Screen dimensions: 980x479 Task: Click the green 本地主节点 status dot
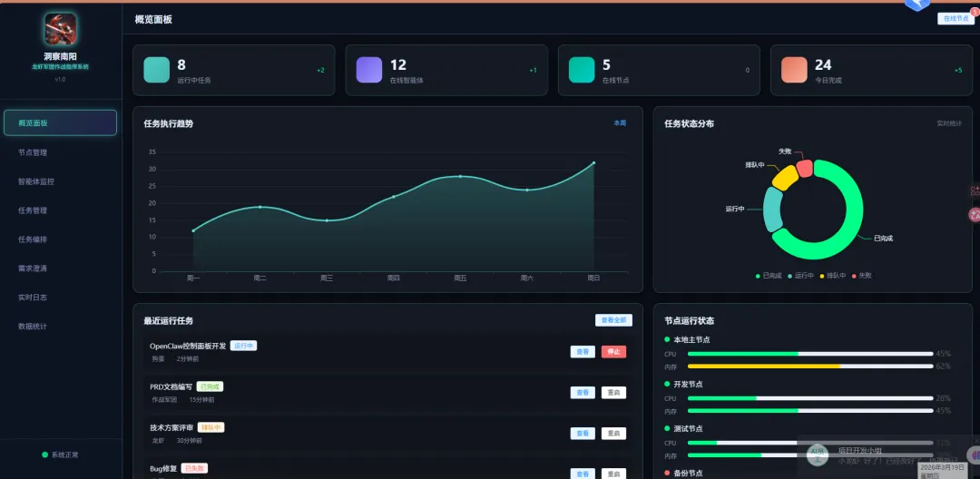coord(668,339)
